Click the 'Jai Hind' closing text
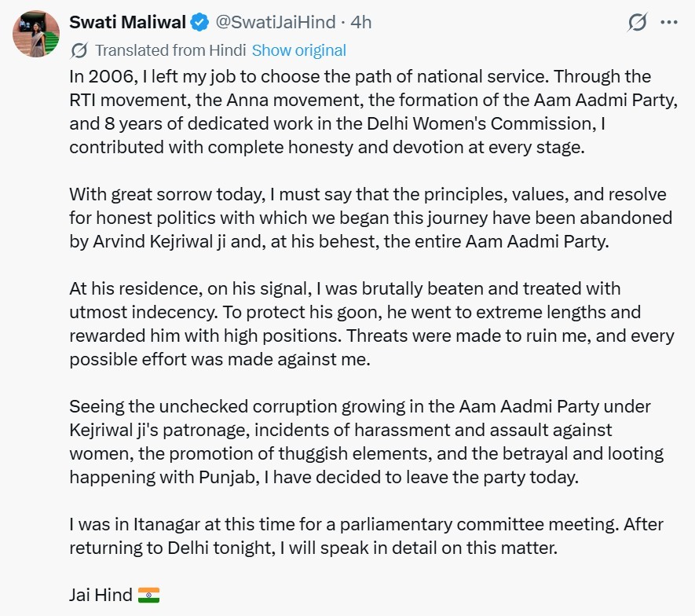Screen dimensions: 695x616 (101, 595)
